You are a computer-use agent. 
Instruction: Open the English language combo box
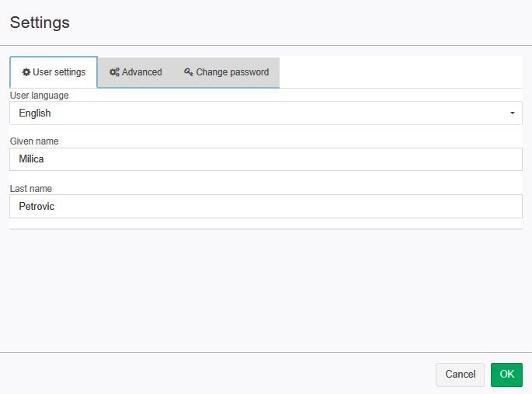[266, 113]
